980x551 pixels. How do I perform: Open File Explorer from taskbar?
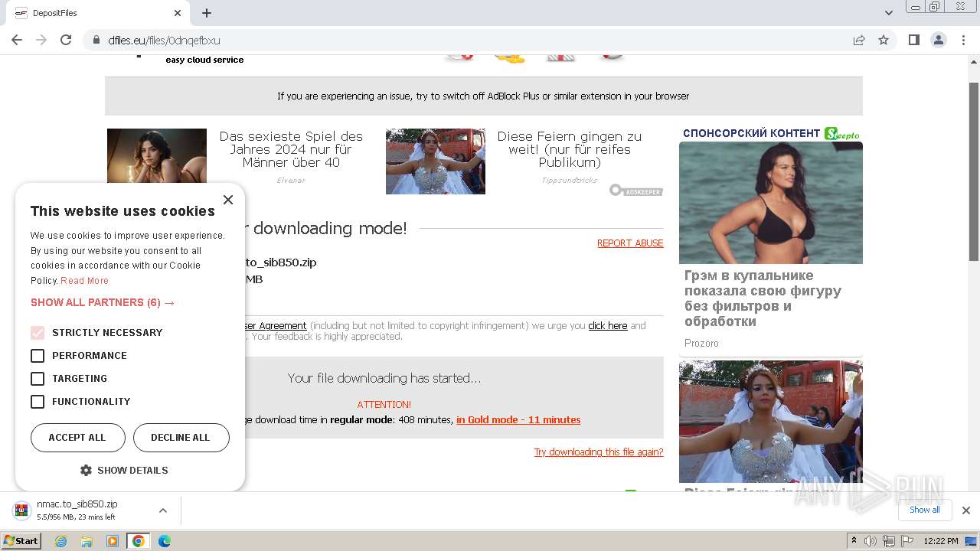87,541
